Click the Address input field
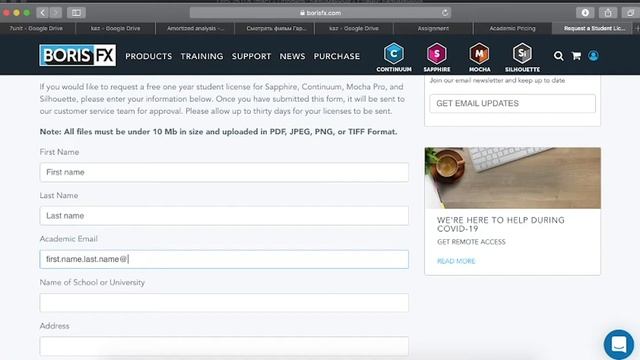This screenshot has height=360, width=640. 224,346
